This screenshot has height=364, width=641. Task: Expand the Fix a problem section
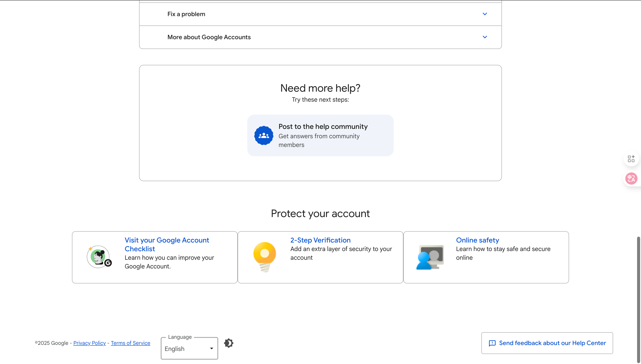[320, 14]
